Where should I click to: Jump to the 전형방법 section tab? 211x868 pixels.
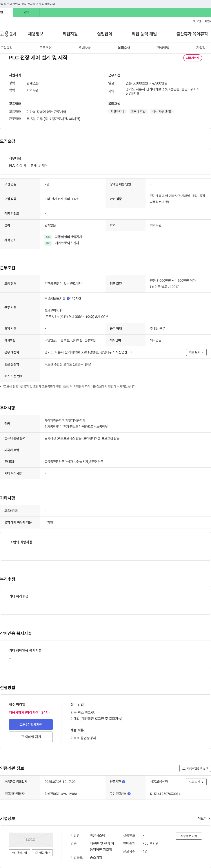[163, 48]
